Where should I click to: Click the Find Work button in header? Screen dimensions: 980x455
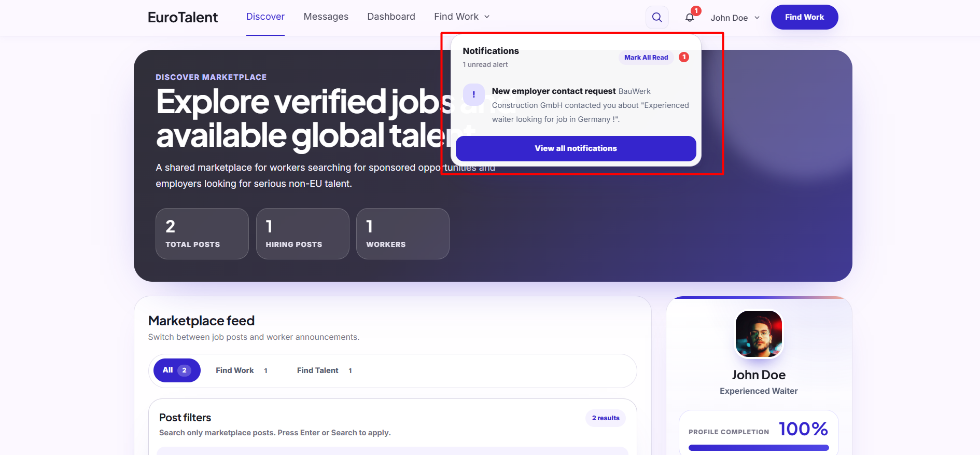point(804,17)
